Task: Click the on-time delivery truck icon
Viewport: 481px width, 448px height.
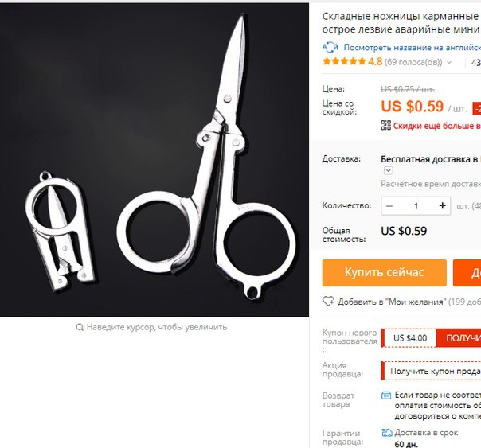Action: [x=387, y=433]
